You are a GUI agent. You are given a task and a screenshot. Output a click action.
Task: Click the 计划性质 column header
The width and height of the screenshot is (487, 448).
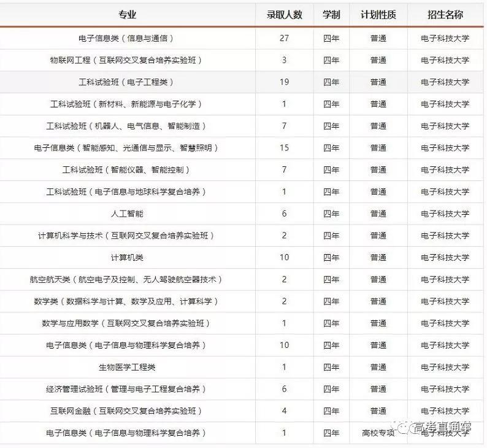(378, 15)
